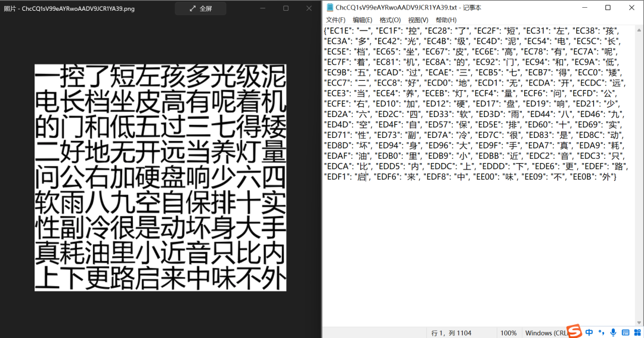Toggle the Chinese/English input mode indicator
The width and height of the screenshot is (644, 338).
pos(589,332)
